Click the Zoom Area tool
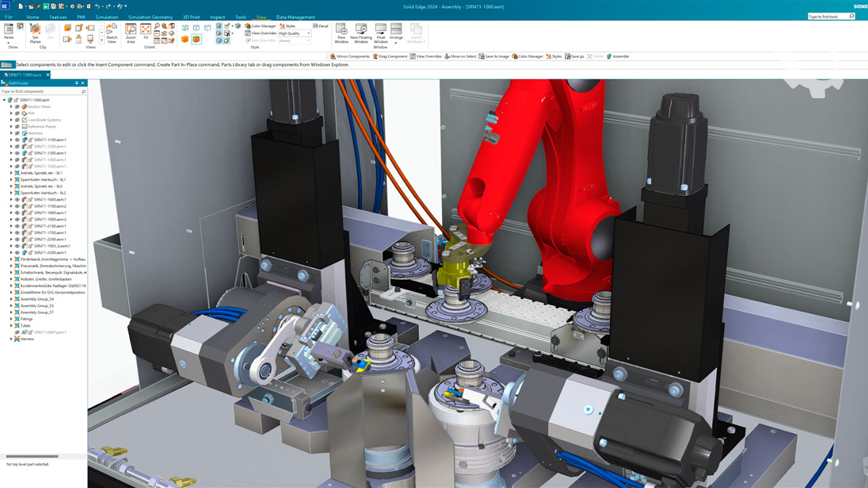Viewport: 868px width, 488px height. [130, 33]
